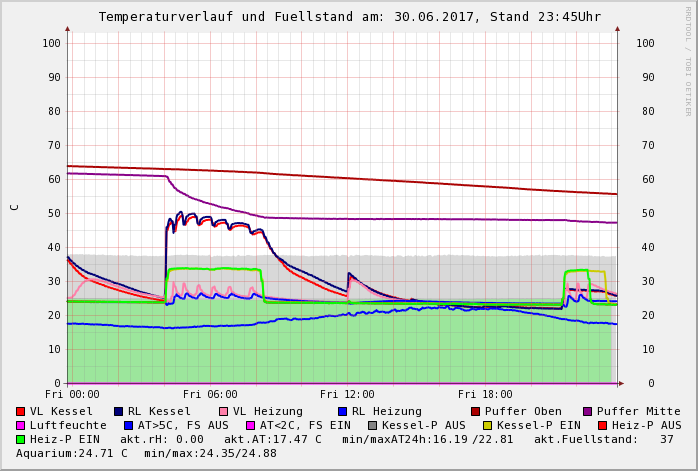Click the purple Puffer Mitte legend swatch
The width and height of the screenshot is (698, 471).
(588, 411)
